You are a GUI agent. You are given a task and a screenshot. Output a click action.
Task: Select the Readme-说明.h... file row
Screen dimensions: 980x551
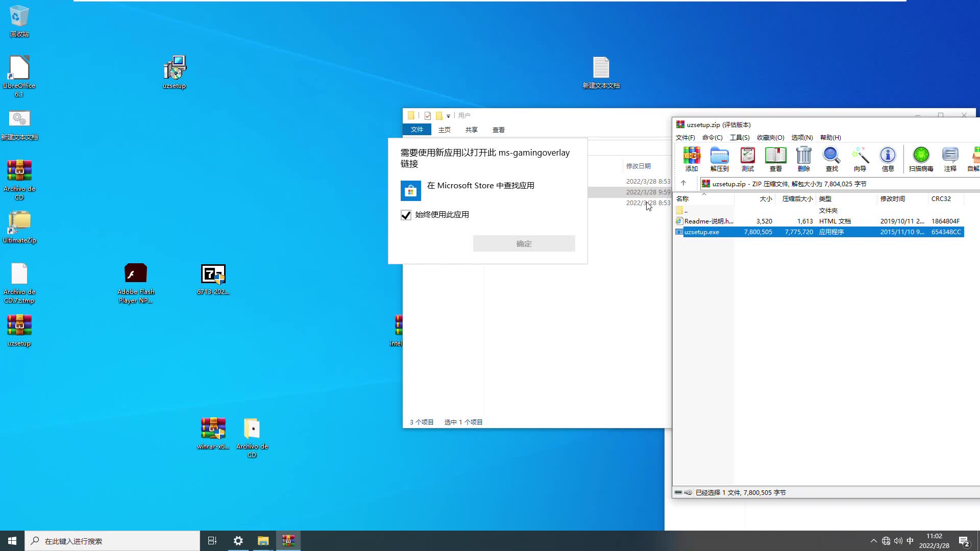coord(819,221)
